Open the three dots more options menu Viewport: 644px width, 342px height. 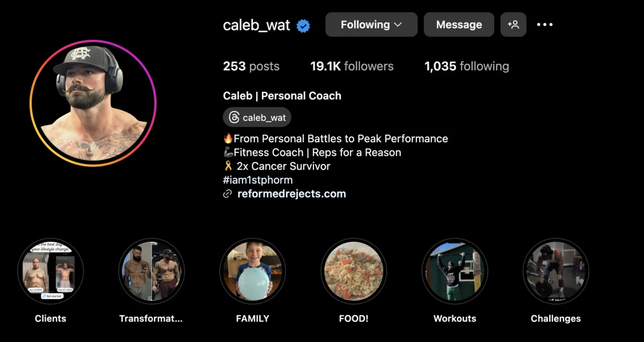tap(545, 25)
